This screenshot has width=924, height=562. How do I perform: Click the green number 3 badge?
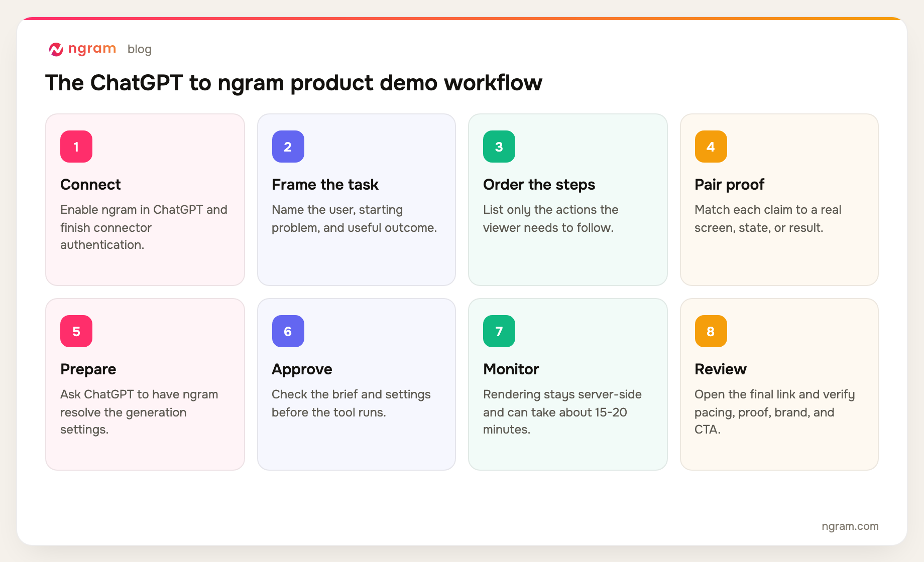(x=499, y=147)
